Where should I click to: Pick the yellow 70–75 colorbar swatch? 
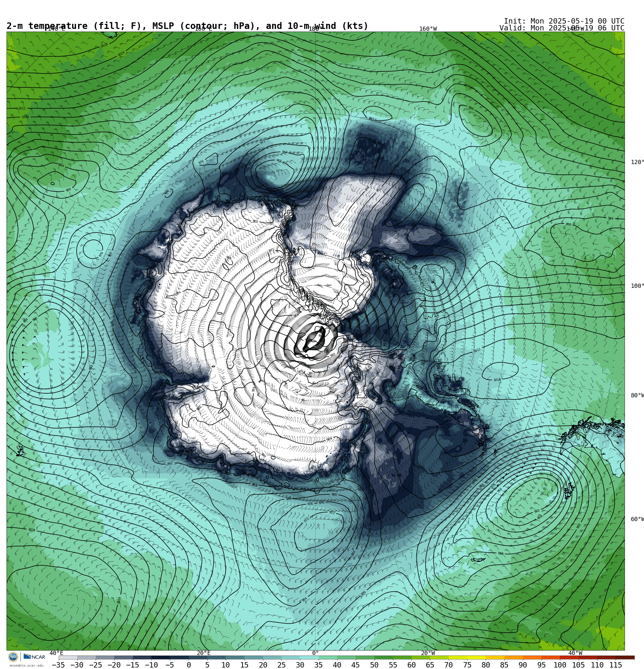(x=458, y=657)
